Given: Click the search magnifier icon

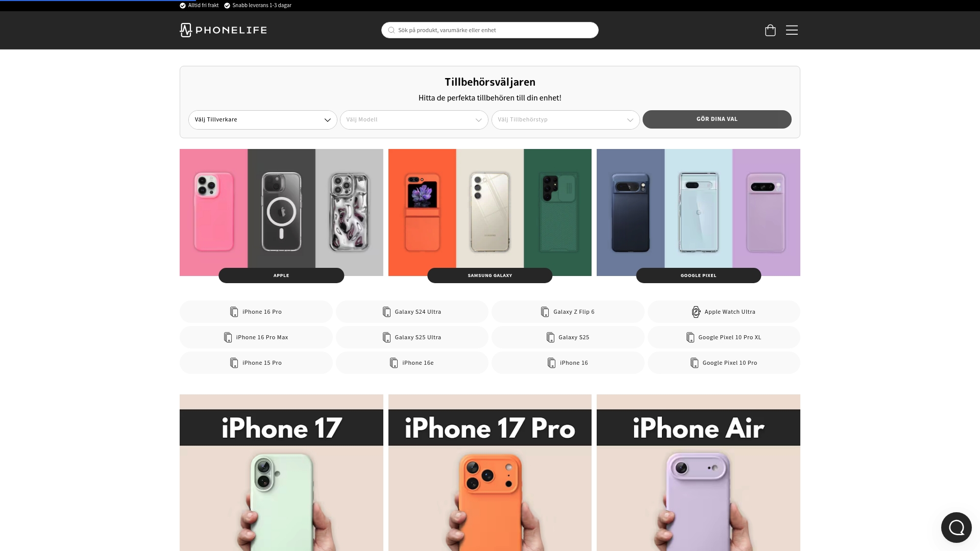Looking at the screenshot, I should tap(391, 30).
